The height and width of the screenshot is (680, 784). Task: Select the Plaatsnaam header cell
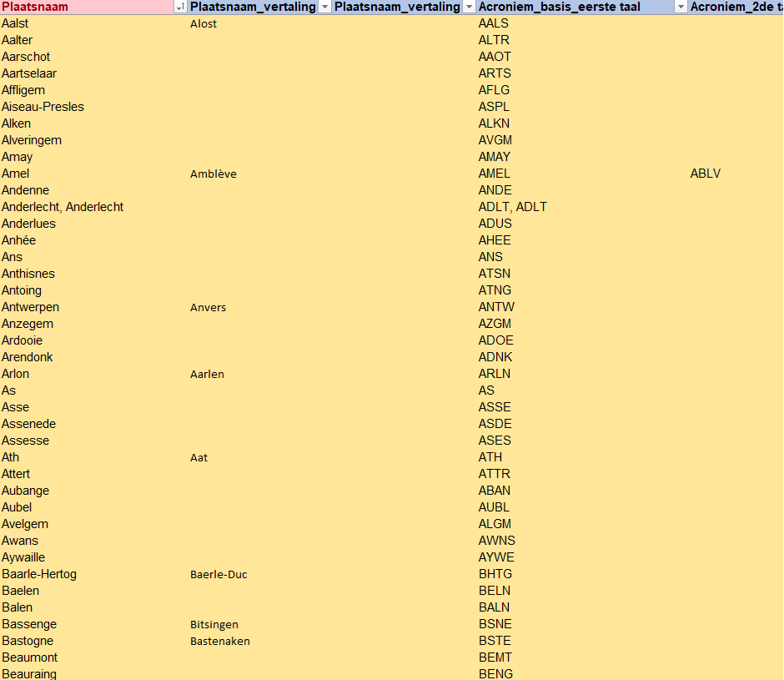pyautogui.click(x=83, y=8)
